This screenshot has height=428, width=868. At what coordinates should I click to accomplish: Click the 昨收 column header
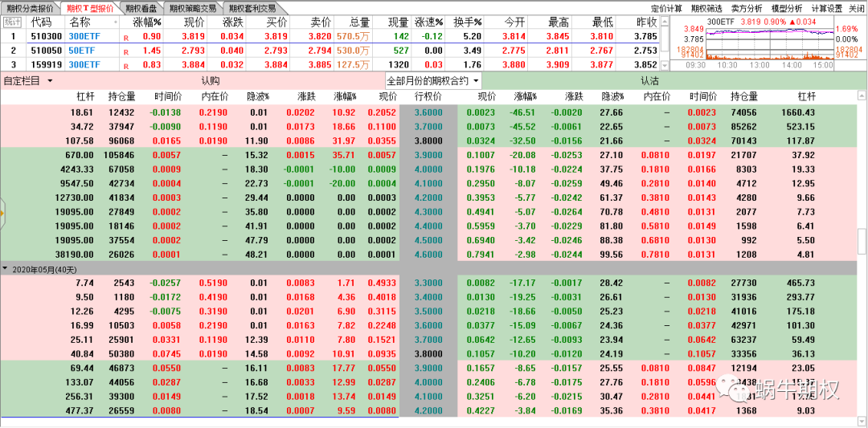(646, 22)
